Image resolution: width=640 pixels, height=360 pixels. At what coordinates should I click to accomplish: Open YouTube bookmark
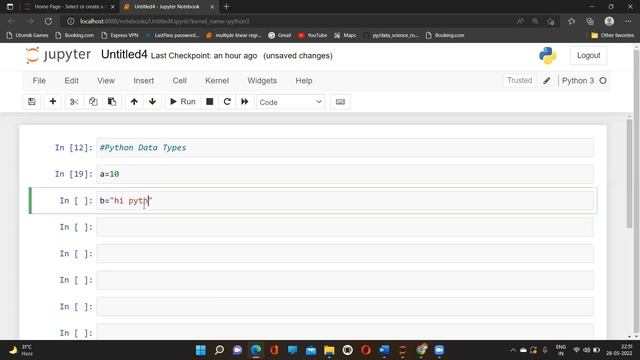(313, 36)
